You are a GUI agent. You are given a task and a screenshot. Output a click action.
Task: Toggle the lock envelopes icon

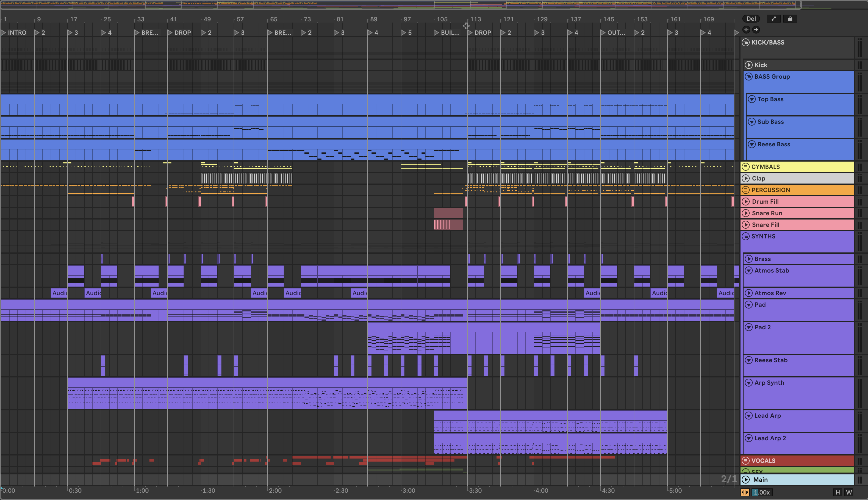(x=790, y=19)
